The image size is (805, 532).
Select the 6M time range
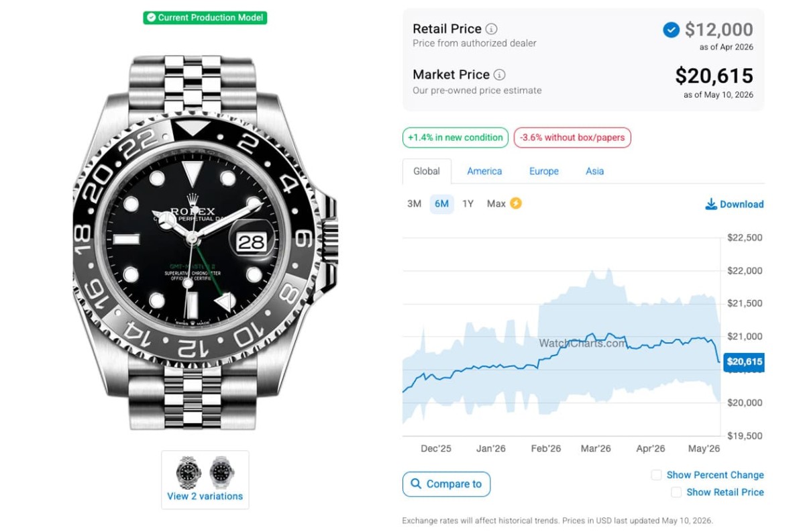pyautogui.click(x=441, y=204)
